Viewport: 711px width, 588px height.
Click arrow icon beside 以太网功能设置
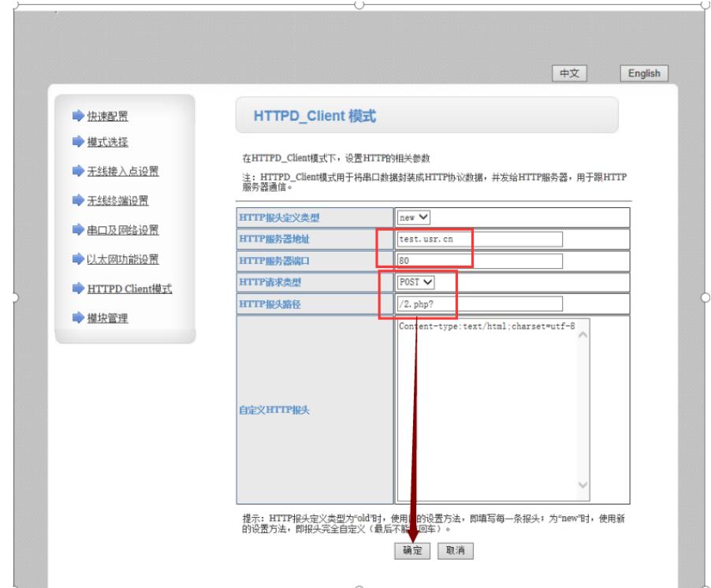click(77, 260)
